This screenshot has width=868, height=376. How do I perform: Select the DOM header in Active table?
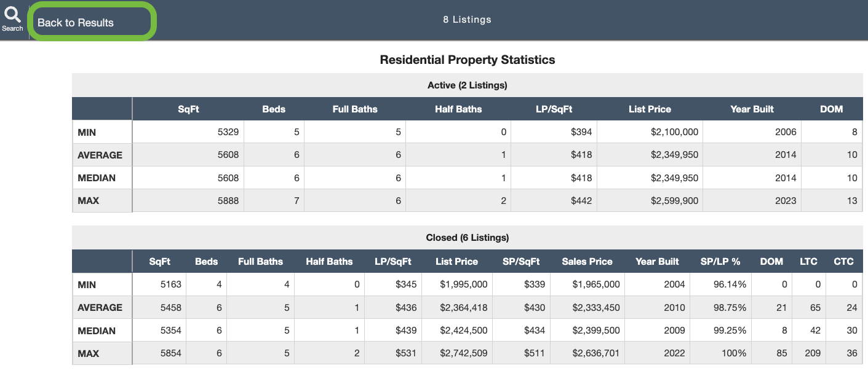pos(832,109)
